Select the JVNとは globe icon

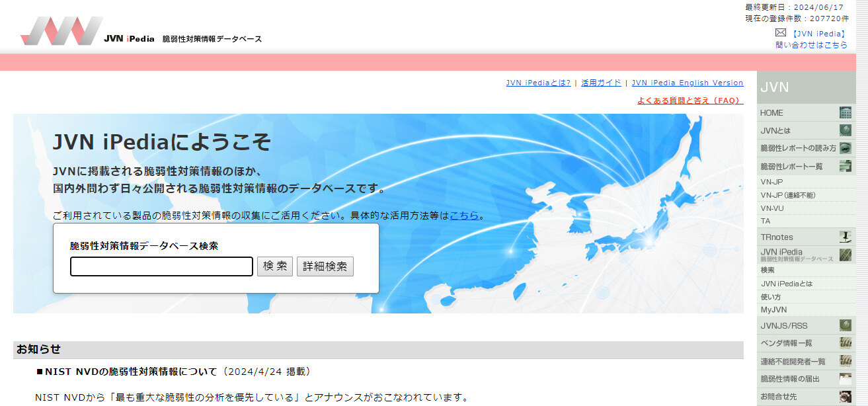[x=846, y=130]
